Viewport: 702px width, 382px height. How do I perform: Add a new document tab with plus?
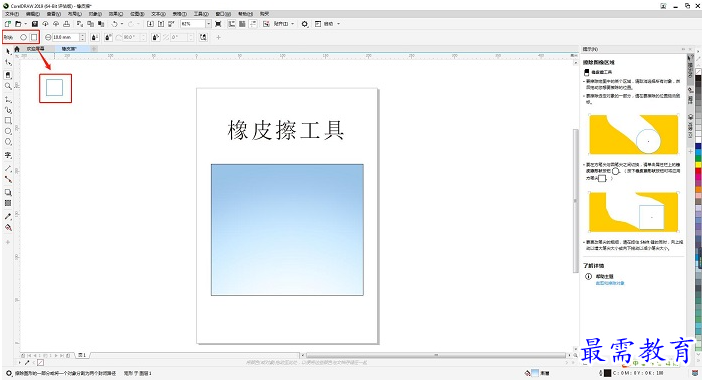pos(94,48)
